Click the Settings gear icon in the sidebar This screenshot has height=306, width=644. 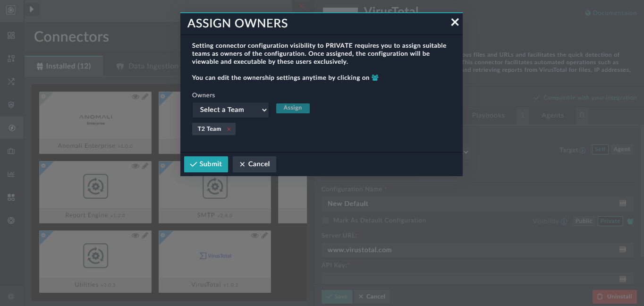coord(11,220)
